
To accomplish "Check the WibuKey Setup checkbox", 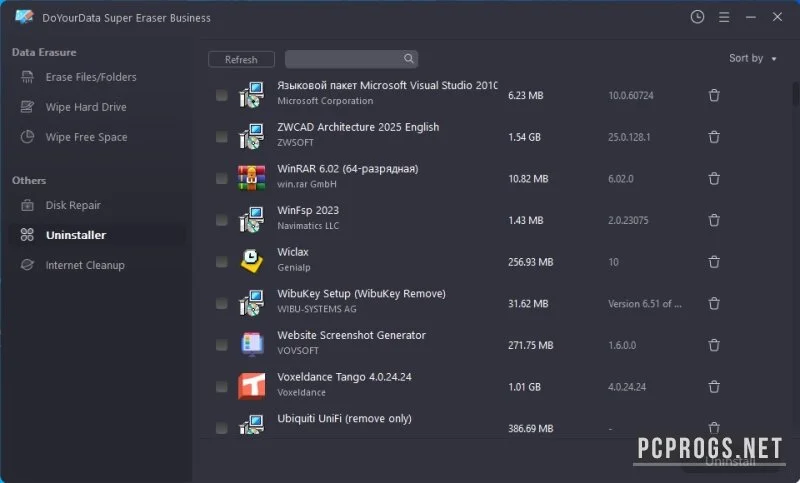I will point(221,303).
